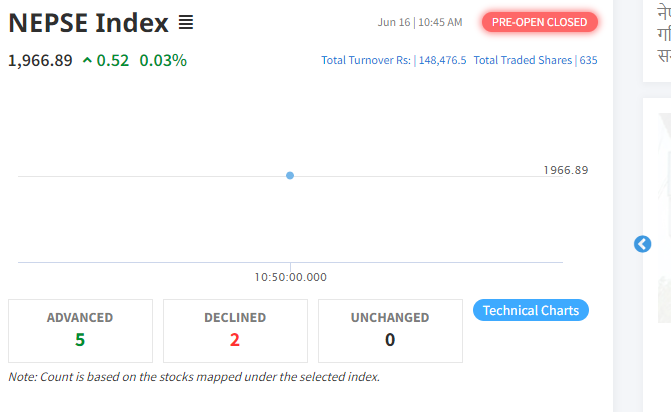Click the Nepali news text in sidebar
The height and width of the screenshot is (412, 671).
[664, 33]
